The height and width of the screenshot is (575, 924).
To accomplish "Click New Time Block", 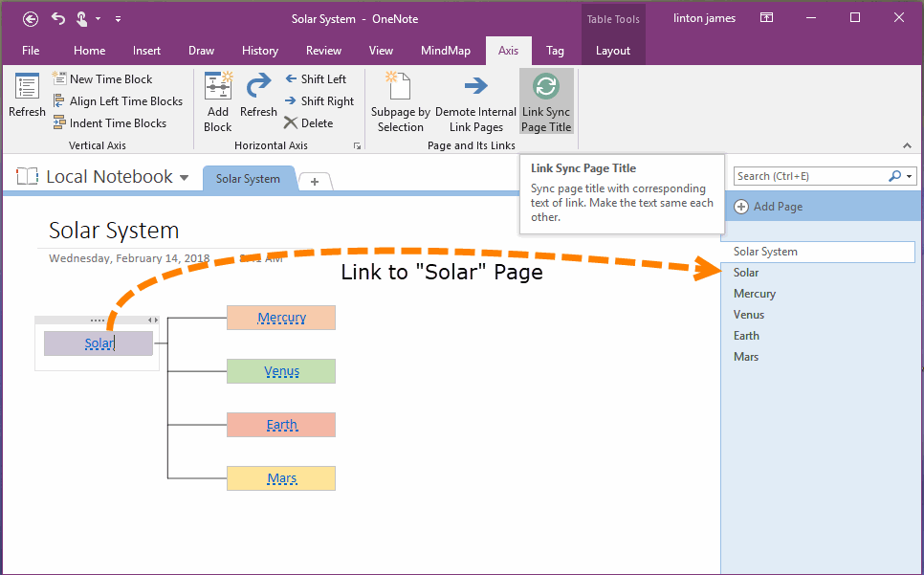I will click(102, 79).
